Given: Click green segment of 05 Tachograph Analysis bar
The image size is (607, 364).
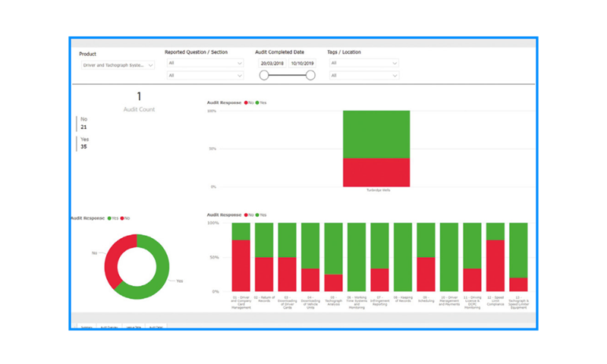Looking at the screenshot, I should [x=333, y=249].
